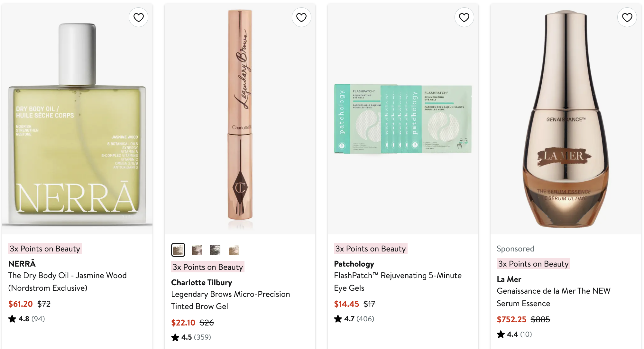This screenshot has width=644, height=349.
Task: Save La Mer Serum Essence with heart
Action: [627, 17]
